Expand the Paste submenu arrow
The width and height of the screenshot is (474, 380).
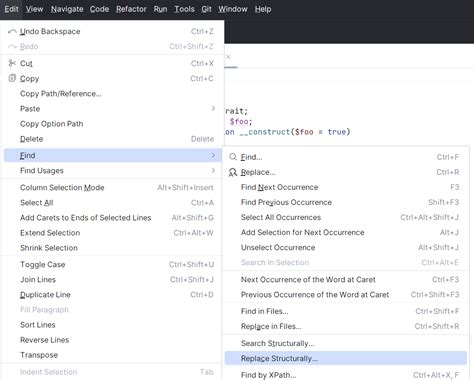click(x=213, y=108)
